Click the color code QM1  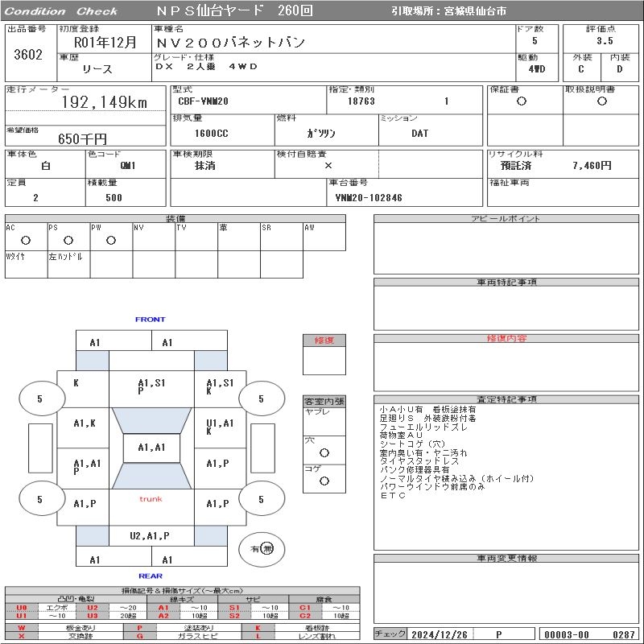coord(128,166)
